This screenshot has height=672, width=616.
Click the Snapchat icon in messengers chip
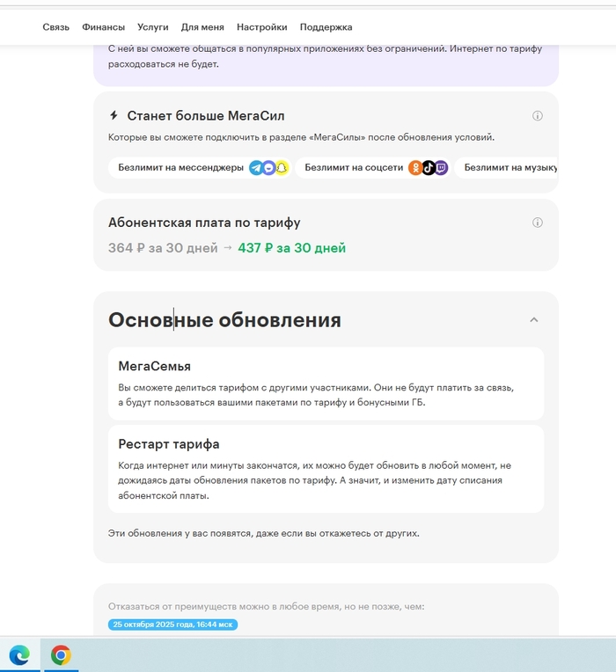point(282,168)
